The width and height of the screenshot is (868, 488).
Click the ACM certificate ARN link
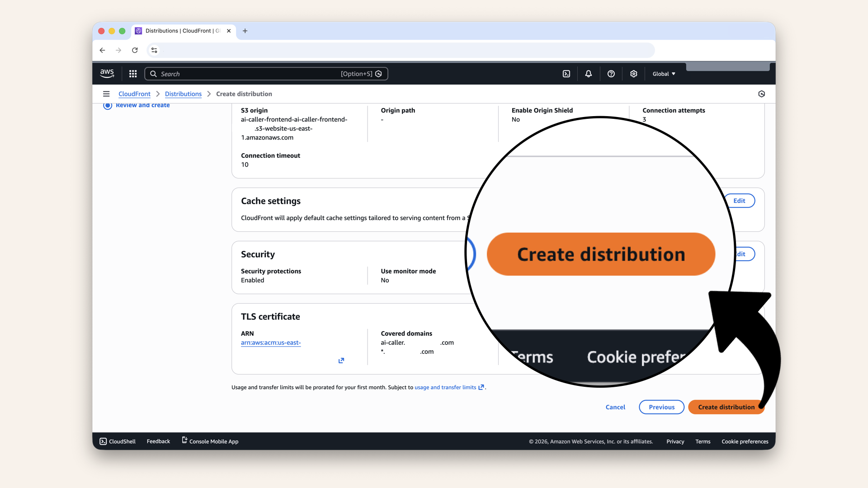tap(271, 343)
